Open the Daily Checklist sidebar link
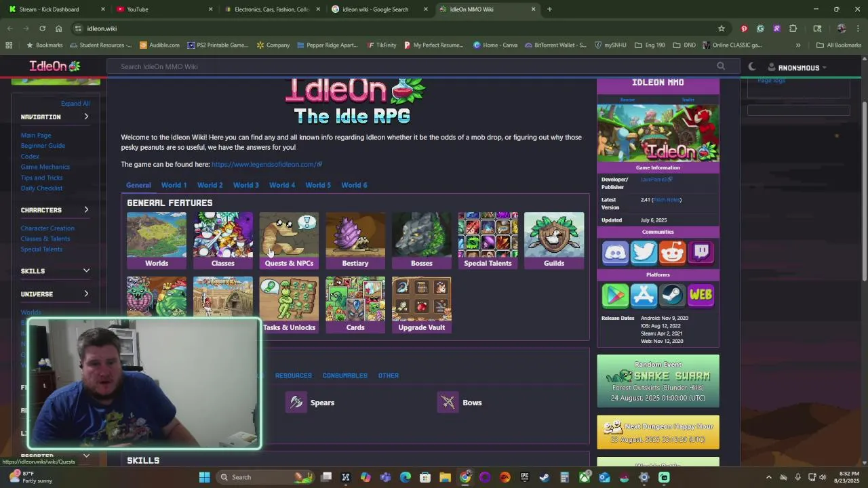 tap(41, 188)
